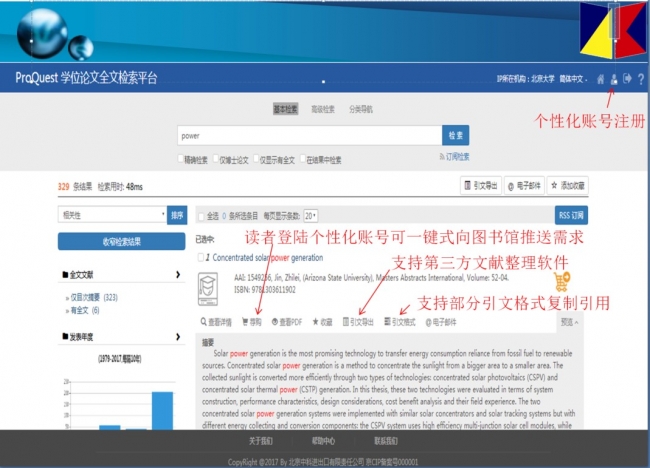650x468 pixels.
Task: Click the 订阅检索 RSS link
Action: point(454,157)
